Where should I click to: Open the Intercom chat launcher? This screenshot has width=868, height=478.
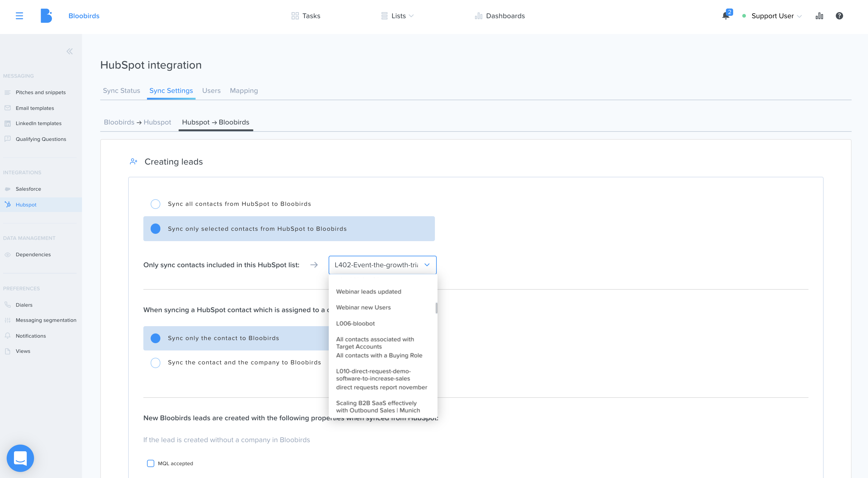20,458
